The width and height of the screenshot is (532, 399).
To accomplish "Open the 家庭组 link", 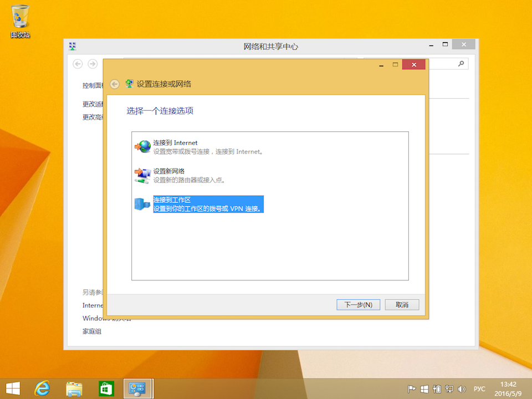I will point(92,331).
